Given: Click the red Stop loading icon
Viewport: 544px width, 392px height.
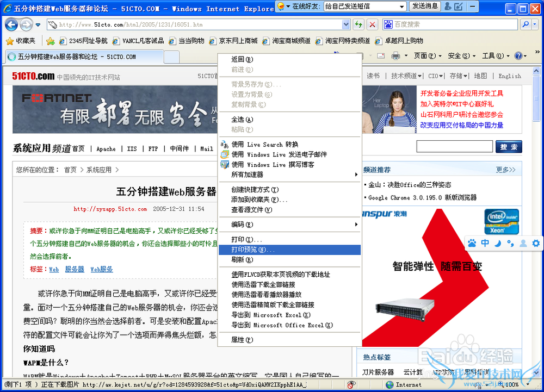Looking at the screenshot, I should (372, 24).
